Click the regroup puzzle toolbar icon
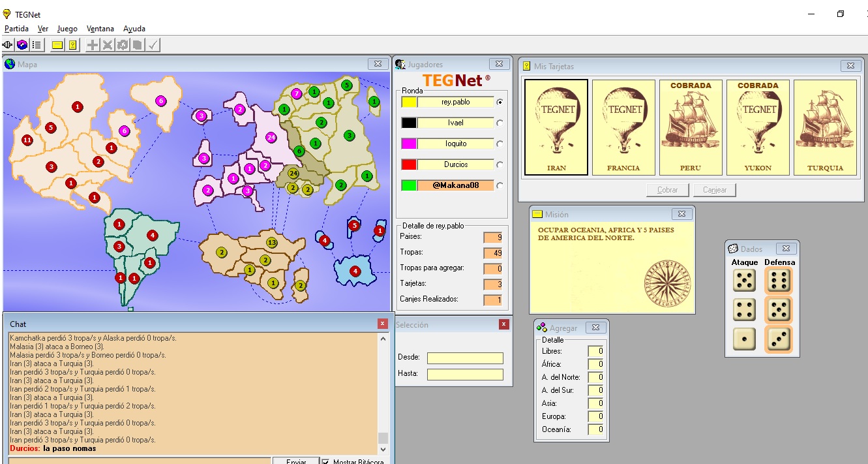 tap(123, 45)
